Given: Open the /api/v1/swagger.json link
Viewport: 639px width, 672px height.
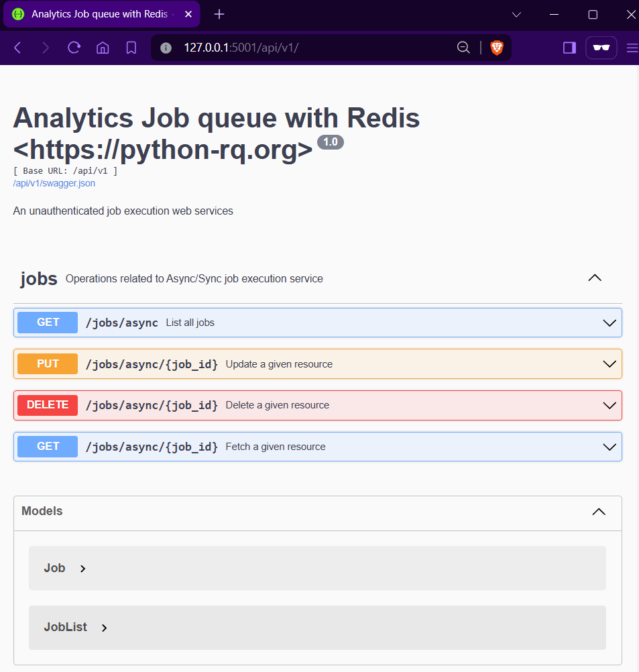Looking at the screenshot, I should coord(54,184).
